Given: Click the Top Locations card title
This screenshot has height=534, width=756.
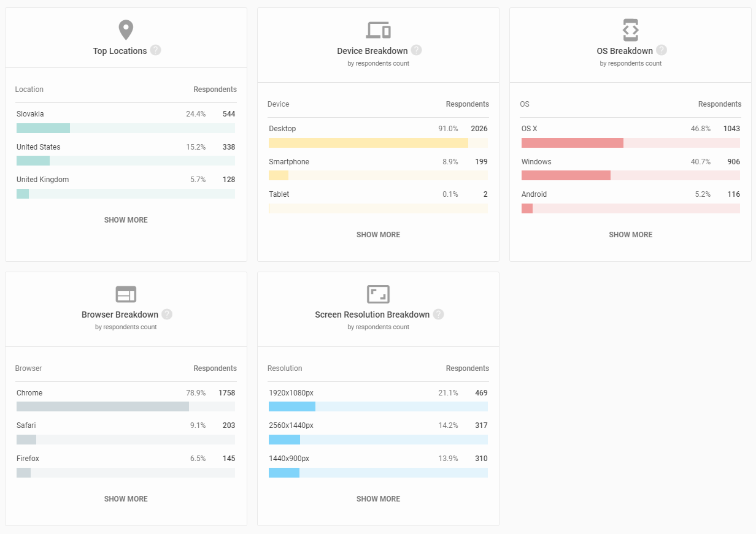Looking at the screenshot, I should coord(120,51).
